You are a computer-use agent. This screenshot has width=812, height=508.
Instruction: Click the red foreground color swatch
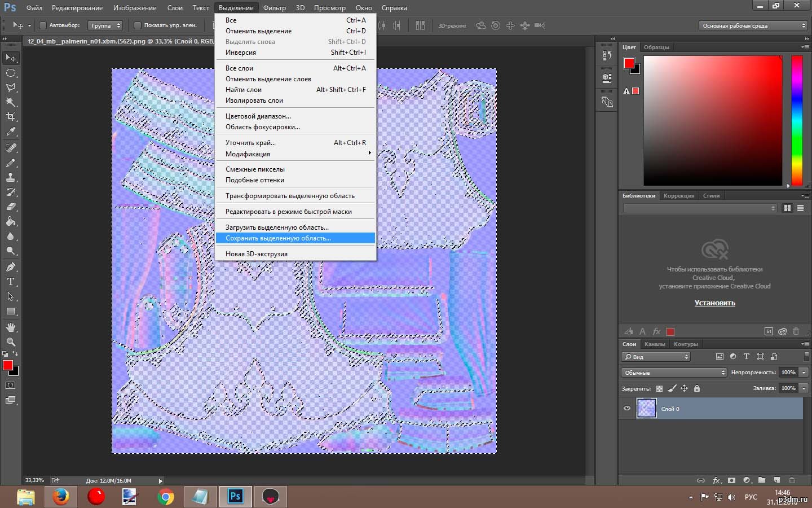pos(8,365)
